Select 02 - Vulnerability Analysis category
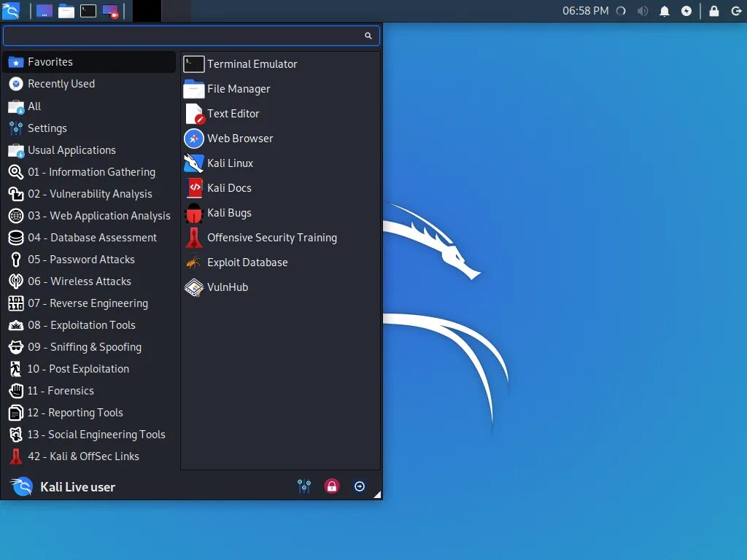This screenshot has width=747, height=560. [x=89, y=193]
